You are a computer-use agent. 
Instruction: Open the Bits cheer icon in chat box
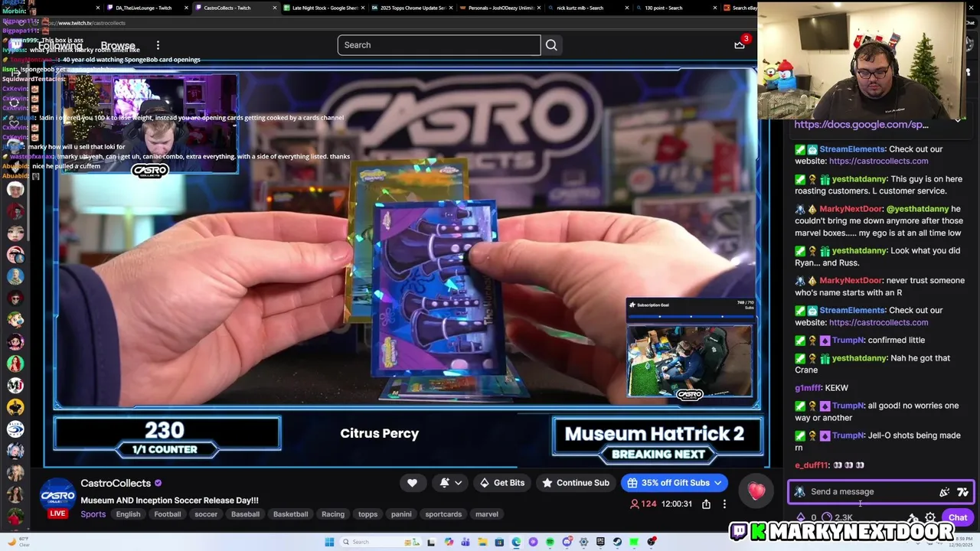pos(944,492)
